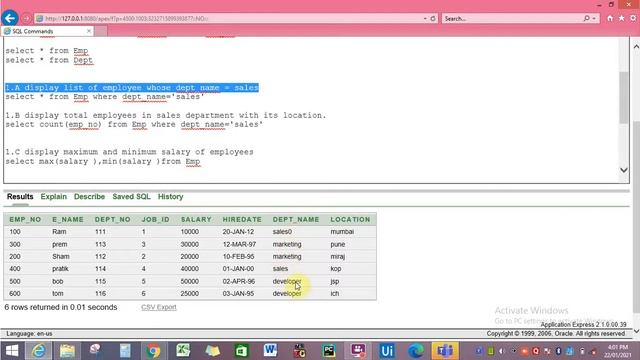640x360 pixels.
Task: Click the EMP_NO column header
Action: [x=25, y=220]
